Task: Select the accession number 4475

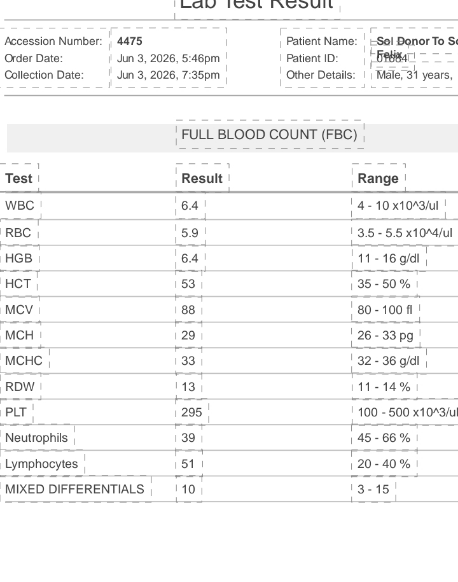Action: tap(130, 41)
